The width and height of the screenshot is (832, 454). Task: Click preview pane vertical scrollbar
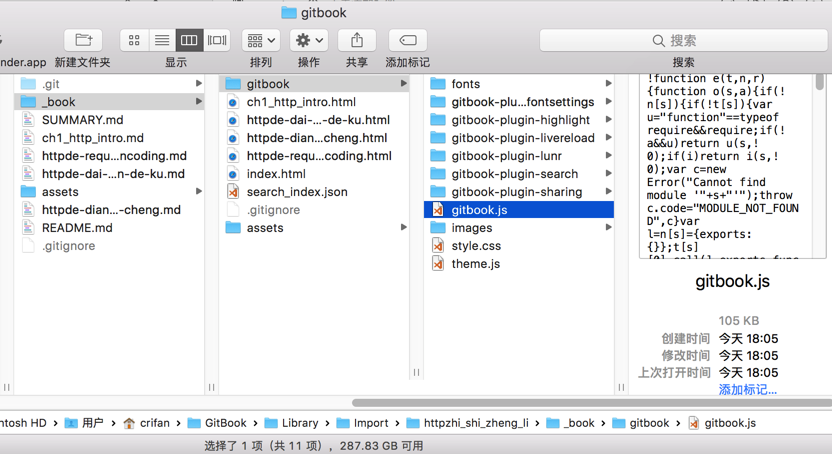[820, 82]
